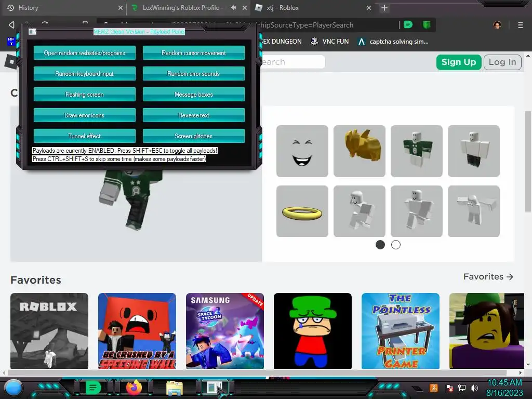
Task: Toggle Random keyboard input payload
Action: pos(85,74)
